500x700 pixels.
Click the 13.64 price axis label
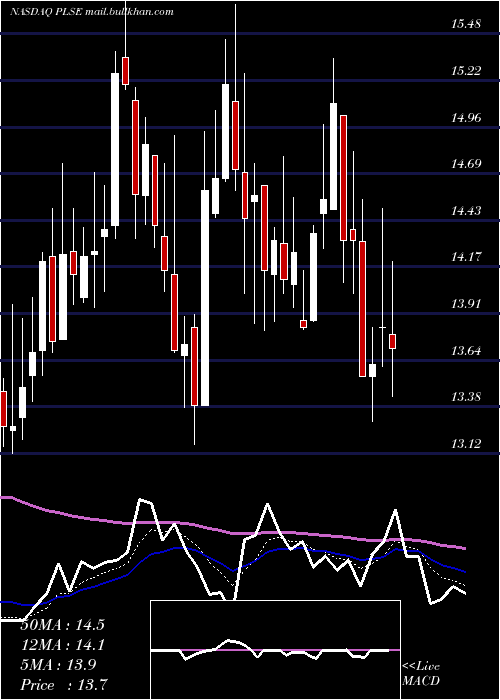point(466,350)
